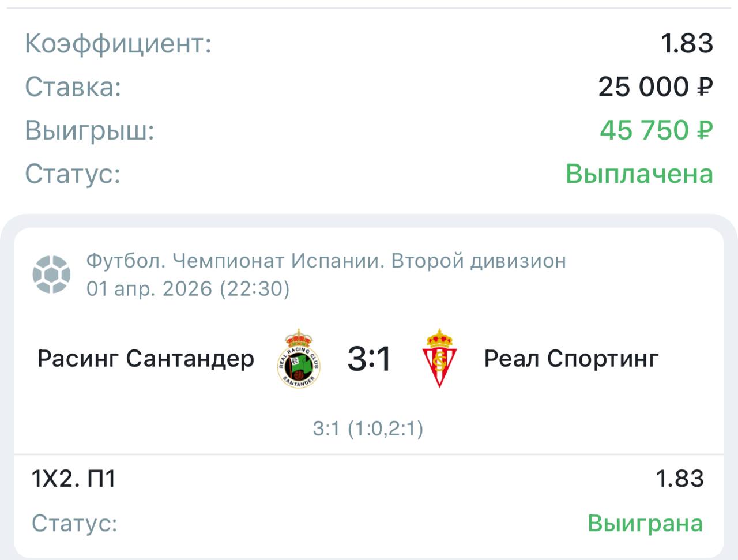Open the Real Sporting club crest

(439, 359)
